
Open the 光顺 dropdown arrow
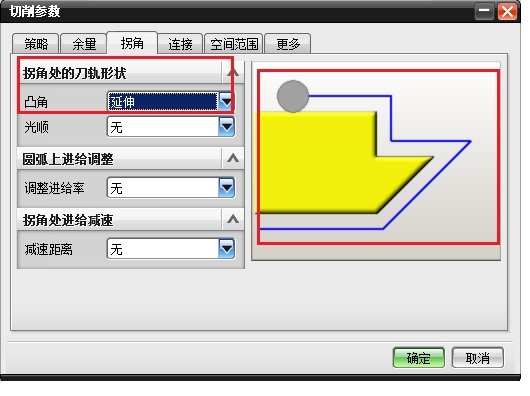click(226, 127)
